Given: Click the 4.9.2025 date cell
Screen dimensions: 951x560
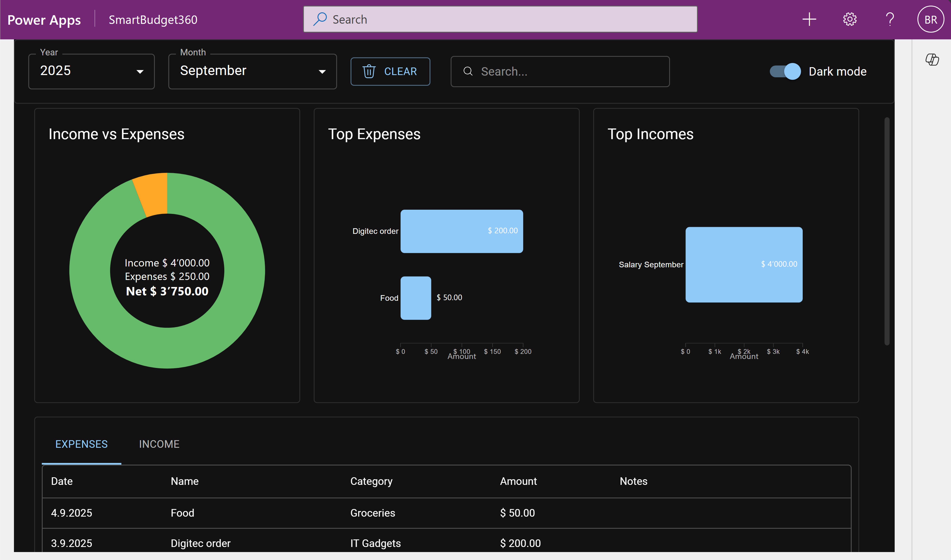Looking at the screenshot, I should (x=72, y=513).
